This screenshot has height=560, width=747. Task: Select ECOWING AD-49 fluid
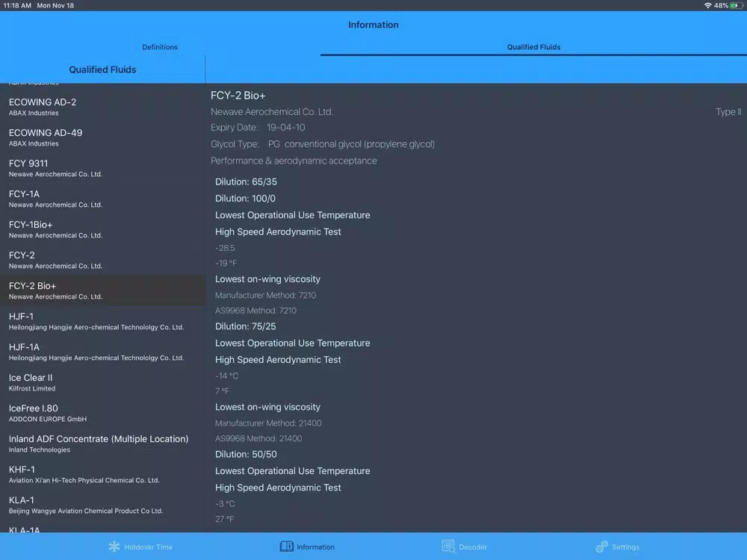pos(102,137)
